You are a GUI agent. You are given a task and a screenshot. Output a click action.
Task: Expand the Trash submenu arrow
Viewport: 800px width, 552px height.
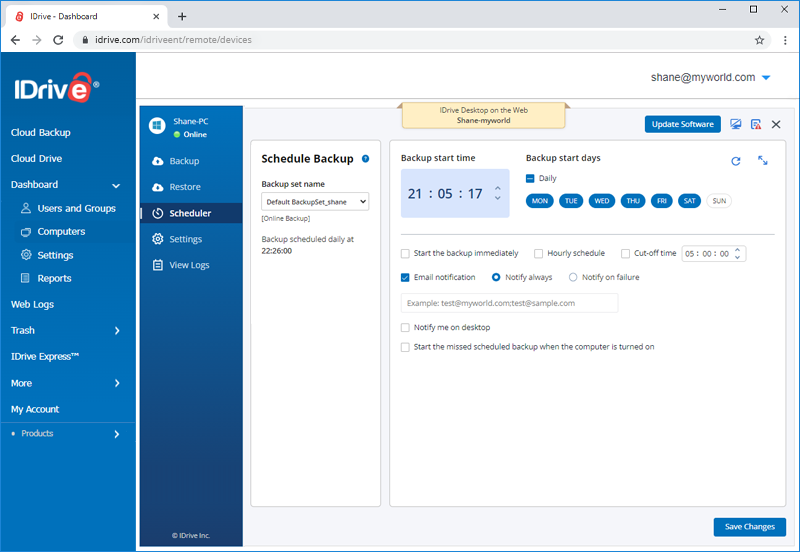pos(117,331)
